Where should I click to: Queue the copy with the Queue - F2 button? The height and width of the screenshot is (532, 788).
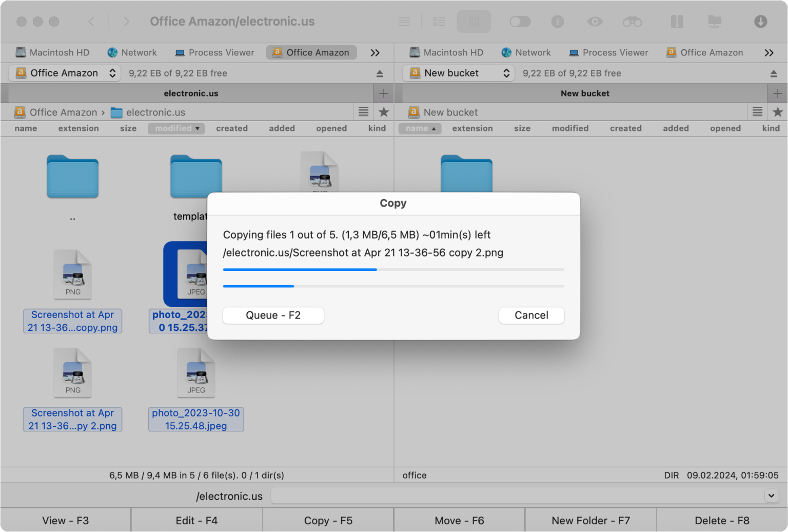click(x=273, y=315)
